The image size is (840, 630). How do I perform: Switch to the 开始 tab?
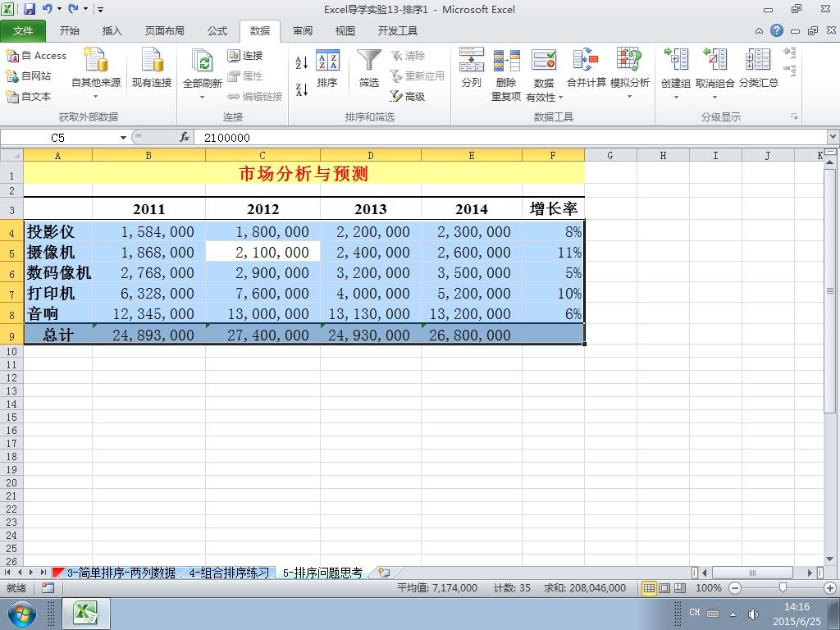70,31
